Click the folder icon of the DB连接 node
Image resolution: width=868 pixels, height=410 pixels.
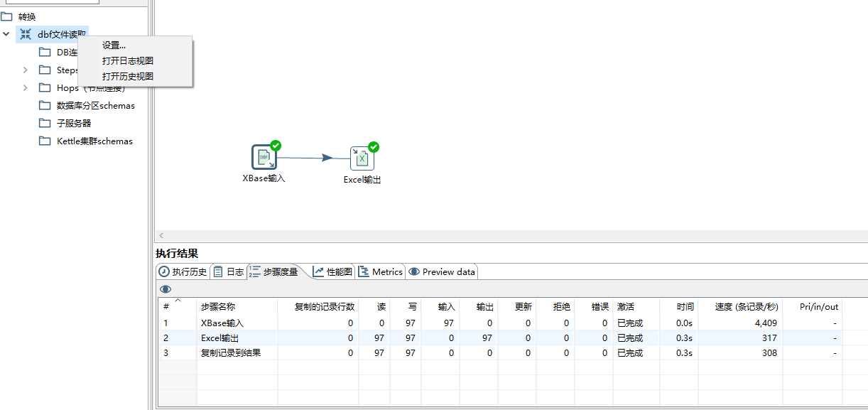click(45, 52)
